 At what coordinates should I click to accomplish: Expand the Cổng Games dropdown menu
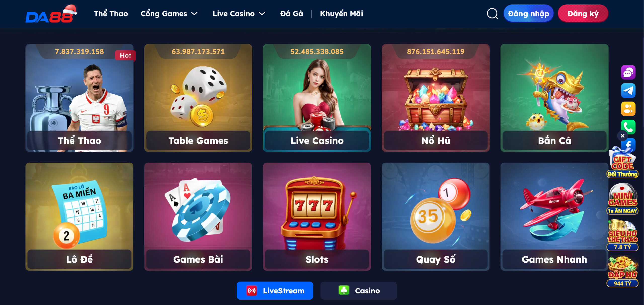tap(169, 14)
